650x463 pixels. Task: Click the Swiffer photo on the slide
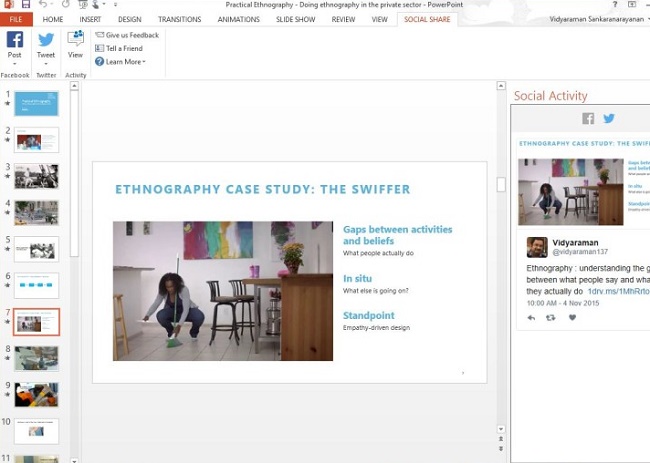[x=223, y=291]
